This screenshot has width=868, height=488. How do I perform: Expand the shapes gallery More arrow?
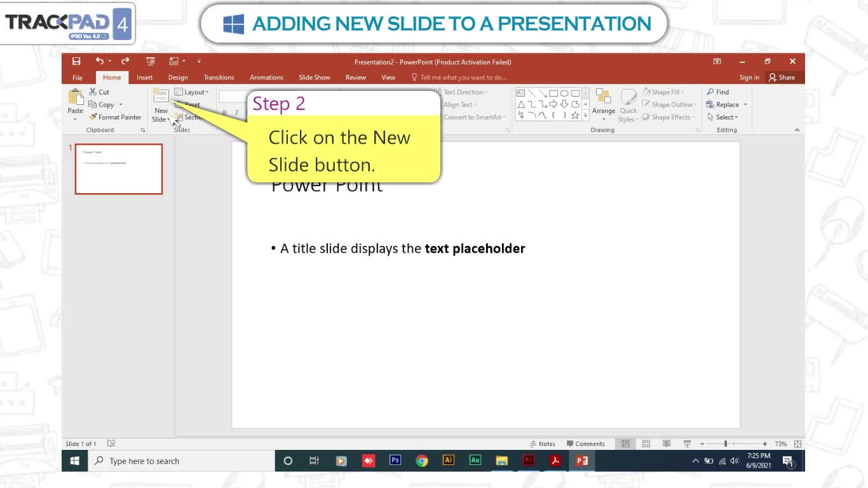pos(585,116)
